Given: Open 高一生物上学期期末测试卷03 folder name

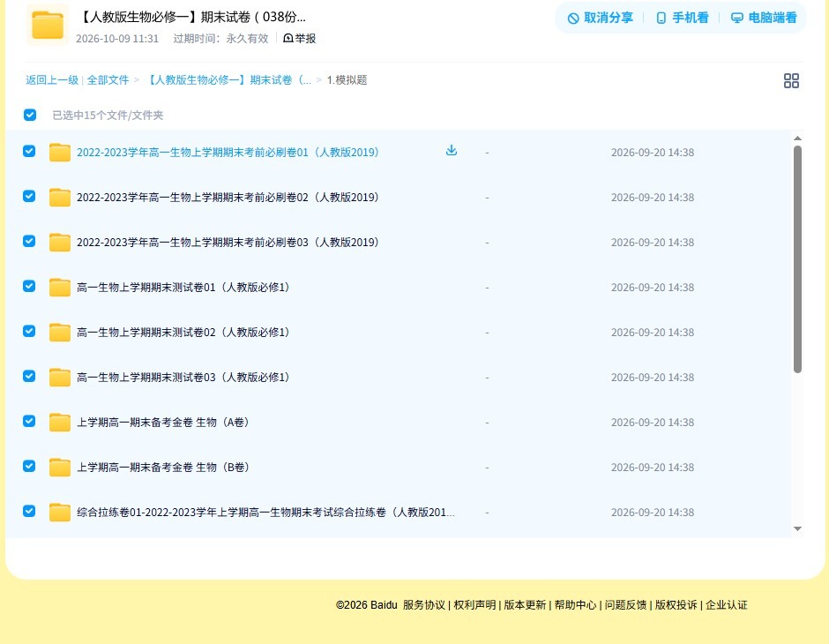Looking at the screenshot, I should coord(183,377).
